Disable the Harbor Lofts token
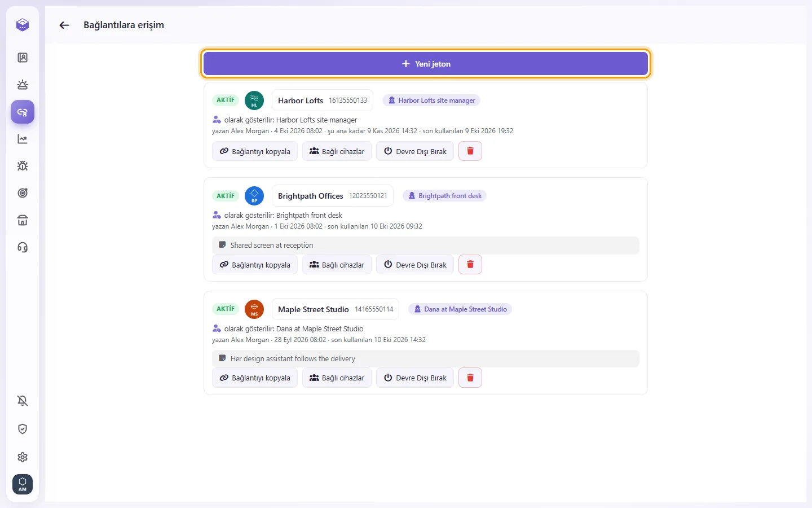Viewport: 812px width, 508px height. 415,151
